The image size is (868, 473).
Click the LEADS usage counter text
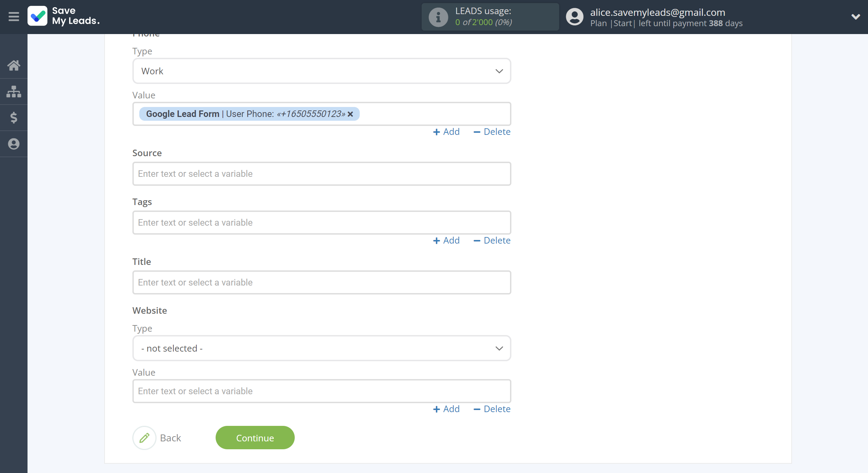click(x=484, y=22)
